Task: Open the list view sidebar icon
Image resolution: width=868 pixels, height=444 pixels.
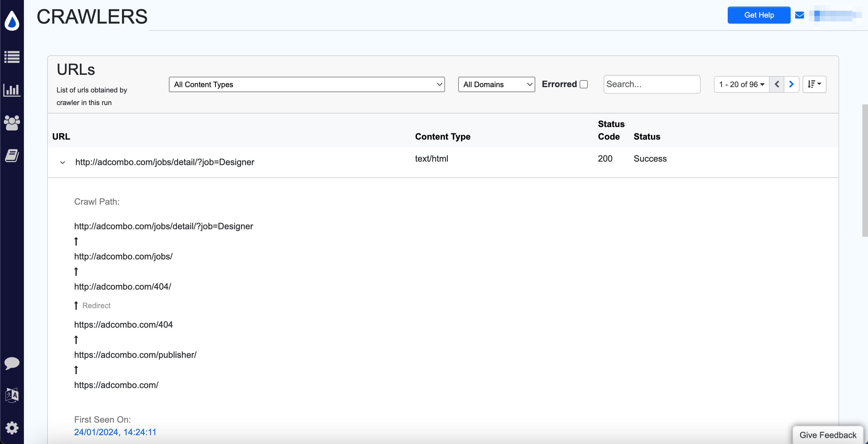Action: click(x=12, y=57)
